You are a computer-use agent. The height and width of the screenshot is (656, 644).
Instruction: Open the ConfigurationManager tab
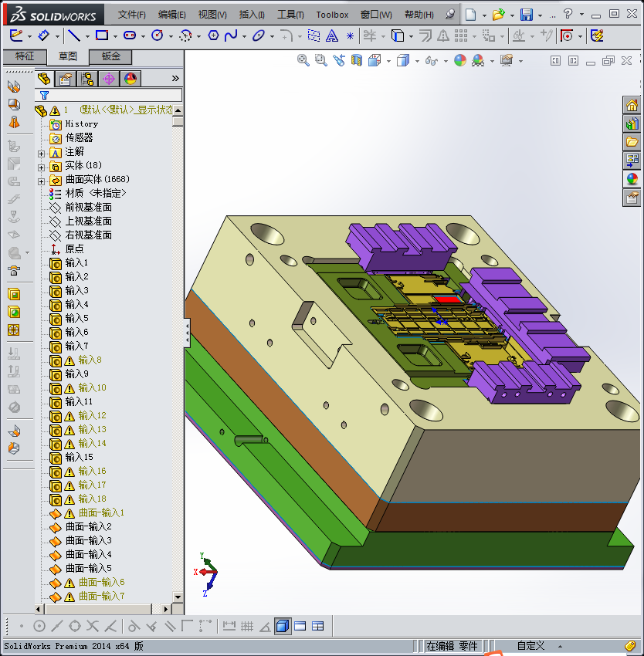point(87,79)
